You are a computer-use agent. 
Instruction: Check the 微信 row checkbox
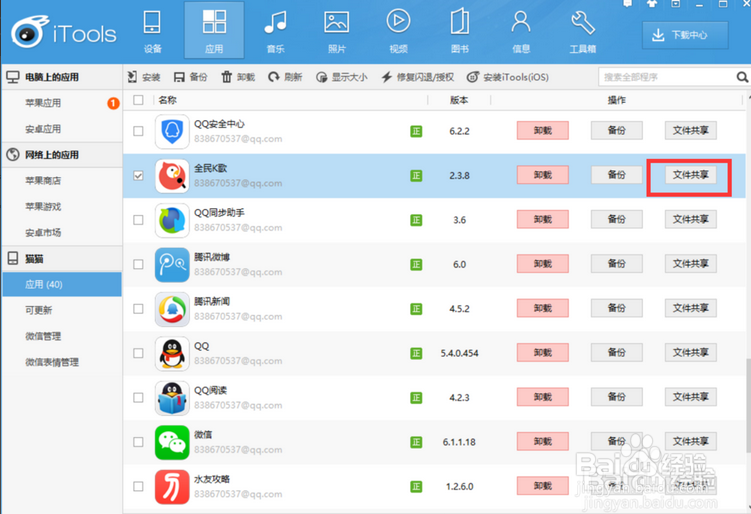coord(138,442)
